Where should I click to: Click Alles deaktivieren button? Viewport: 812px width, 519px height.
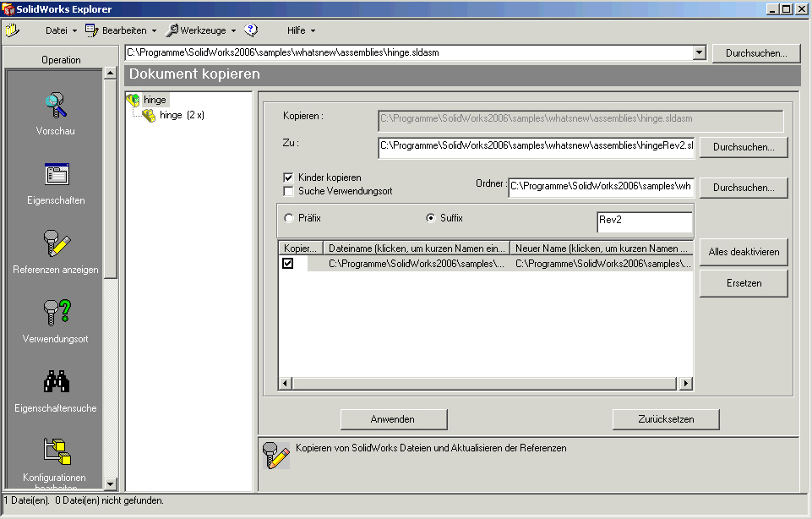click(x=744, y=252)
